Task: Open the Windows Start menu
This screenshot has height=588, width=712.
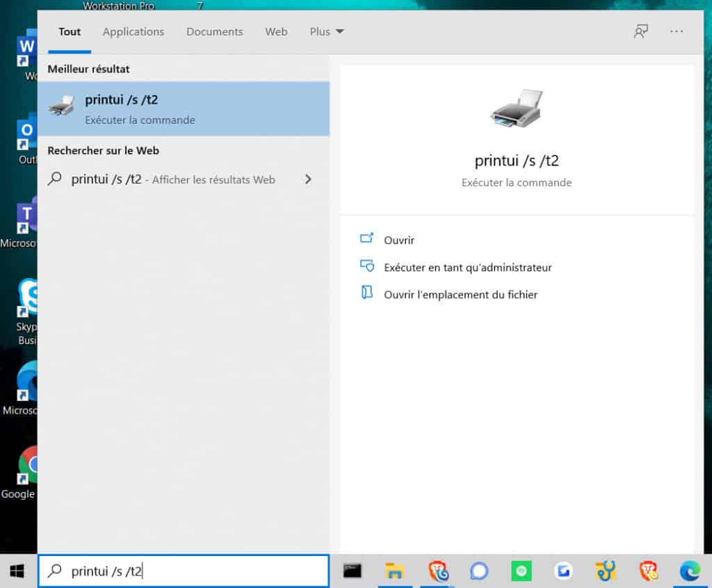Action: [x=17, y=571]
